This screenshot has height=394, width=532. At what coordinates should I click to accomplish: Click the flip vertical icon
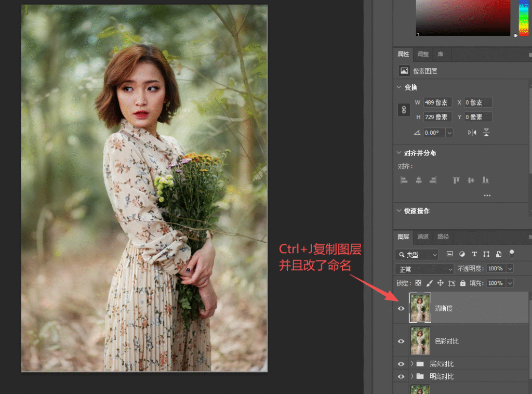[x=486, y=133]
